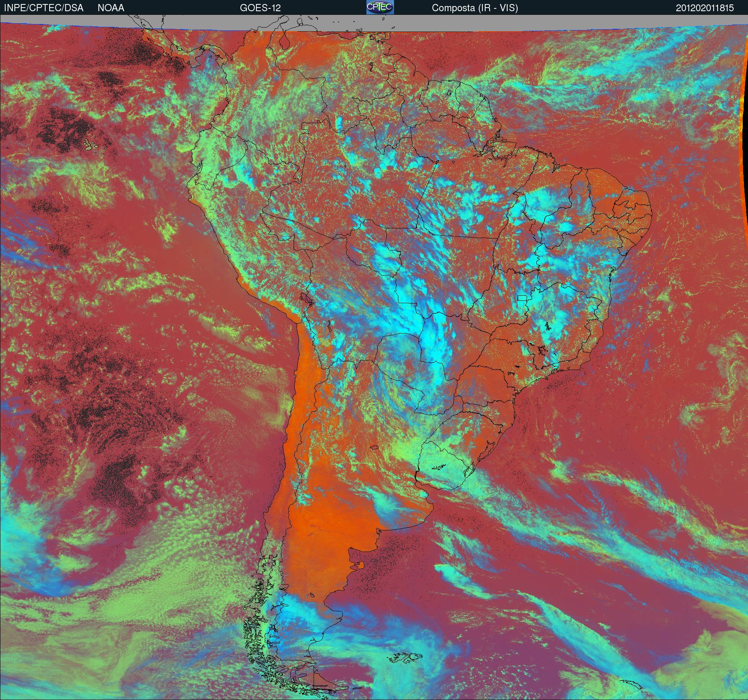Click the 201202011815 timestamp
This screenshot has height=700, width=748.
click(x=705, y=8)
